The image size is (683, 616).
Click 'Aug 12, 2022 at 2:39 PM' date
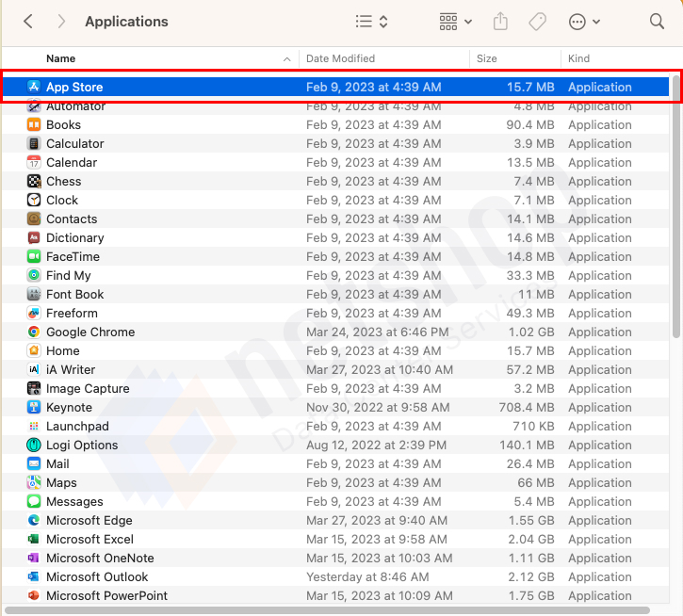376,445
